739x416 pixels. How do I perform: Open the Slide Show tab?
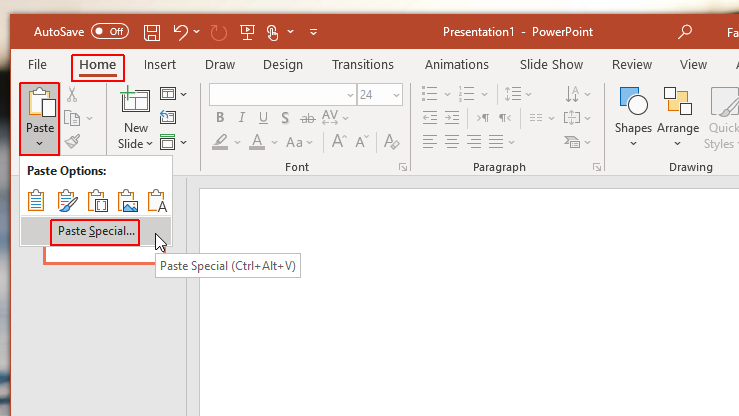point(551,65)
